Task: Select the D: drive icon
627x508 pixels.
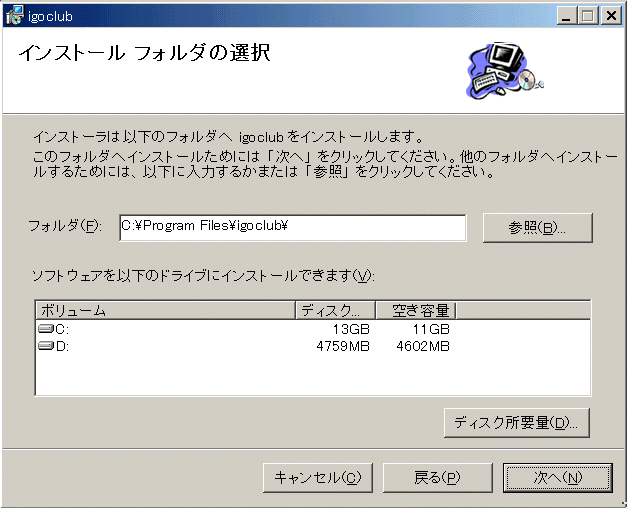Action: pyautogui.click(x=46, y=345)
